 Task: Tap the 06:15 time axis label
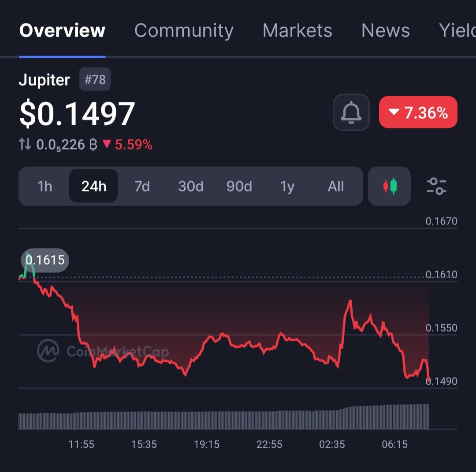click(394, 444)
